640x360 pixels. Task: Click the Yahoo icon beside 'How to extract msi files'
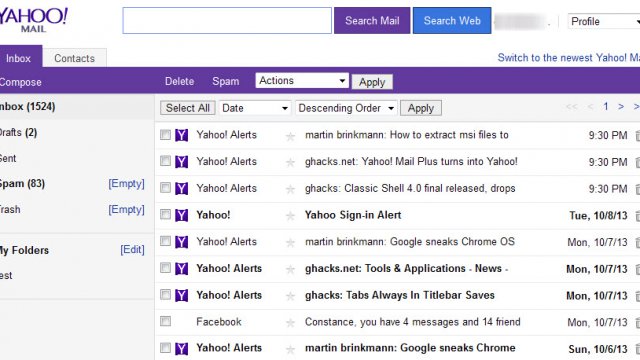182,135
